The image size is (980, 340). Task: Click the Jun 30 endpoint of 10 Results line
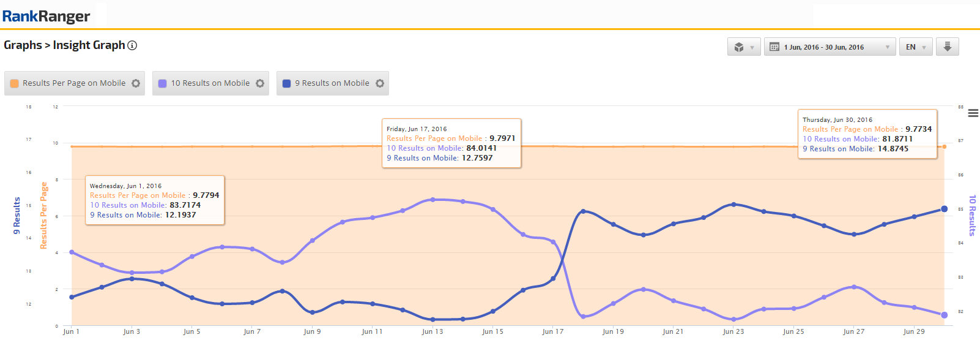[x=945, y=315]
